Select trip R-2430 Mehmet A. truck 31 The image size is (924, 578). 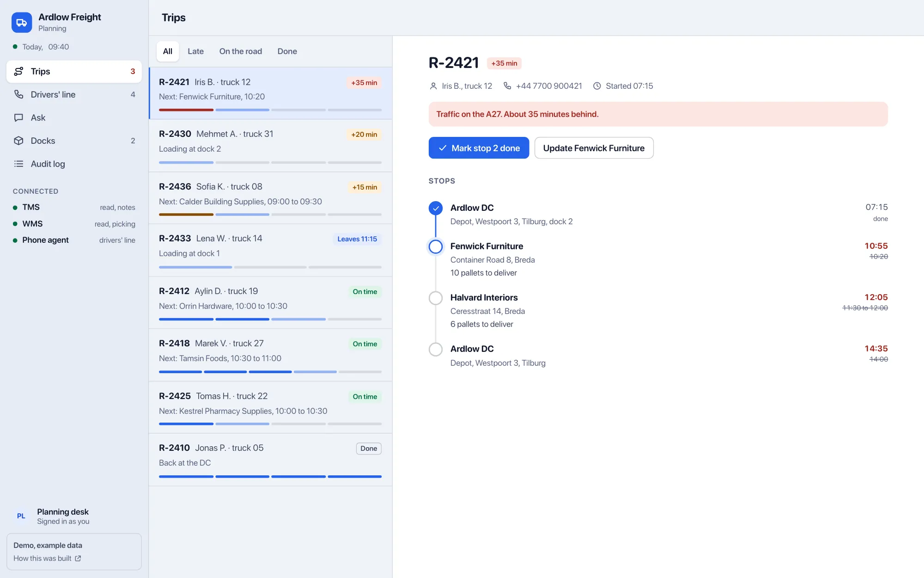click(271, 146)
